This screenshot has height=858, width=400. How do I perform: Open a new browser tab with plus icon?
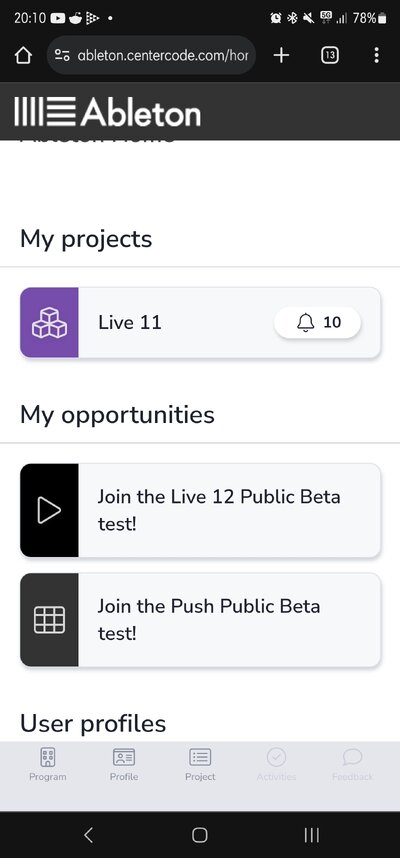[x=281, y=55]
